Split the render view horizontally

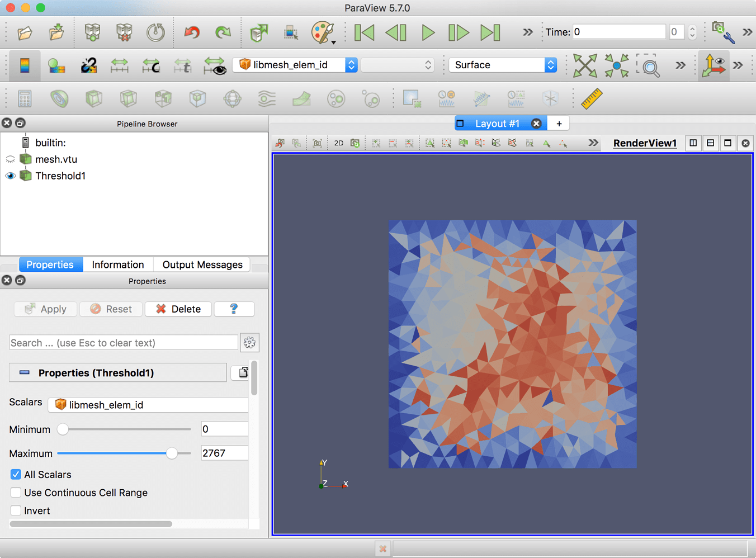click(x=693, y=143)
